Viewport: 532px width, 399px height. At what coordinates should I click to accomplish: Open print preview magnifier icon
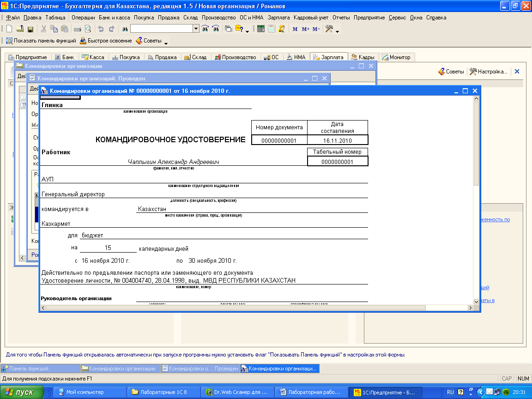[88, 29]
